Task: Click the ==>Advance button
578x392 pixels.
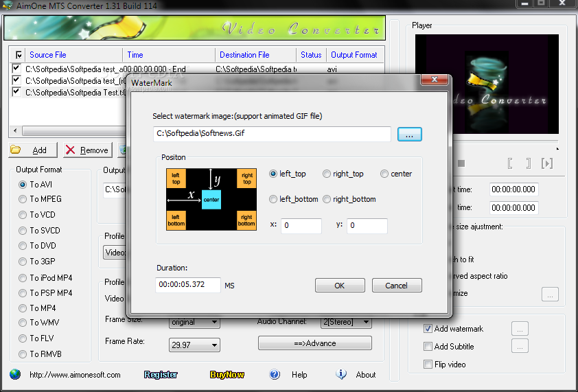Action: coord(315,343)
